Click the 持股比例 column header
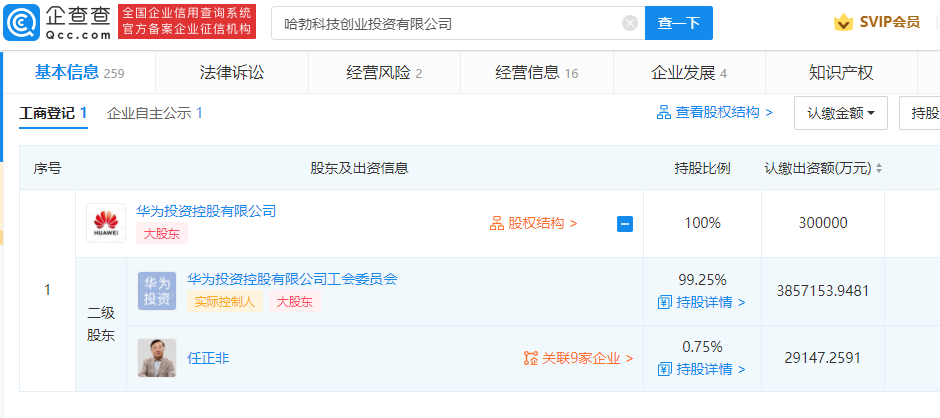The image size is (940, 418). pos(702,169)
